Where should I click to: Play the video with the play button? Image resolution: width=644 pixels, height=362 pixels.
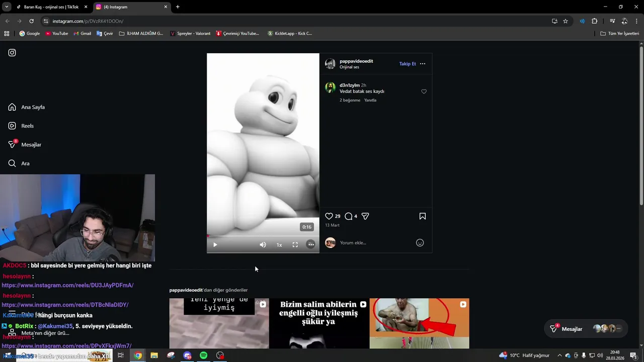215,245
